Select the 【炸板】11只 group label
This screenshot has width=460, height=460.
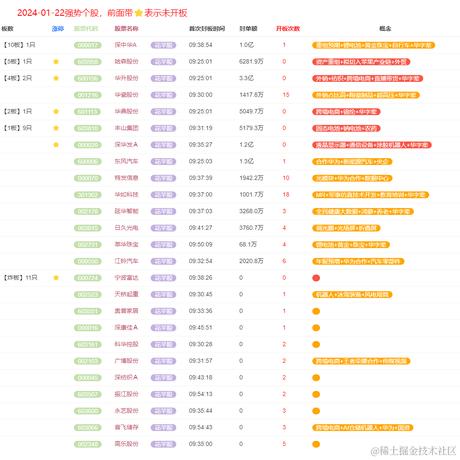(20, 278)
